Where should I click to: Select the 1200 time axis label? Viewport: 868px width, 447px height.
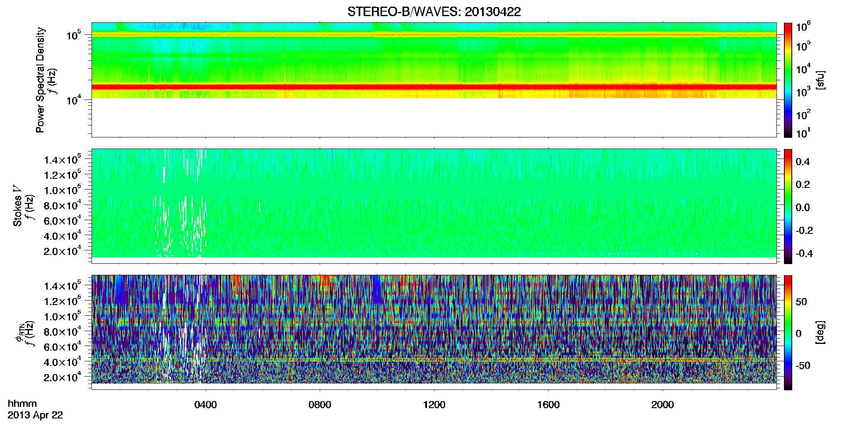coord(434,405)
